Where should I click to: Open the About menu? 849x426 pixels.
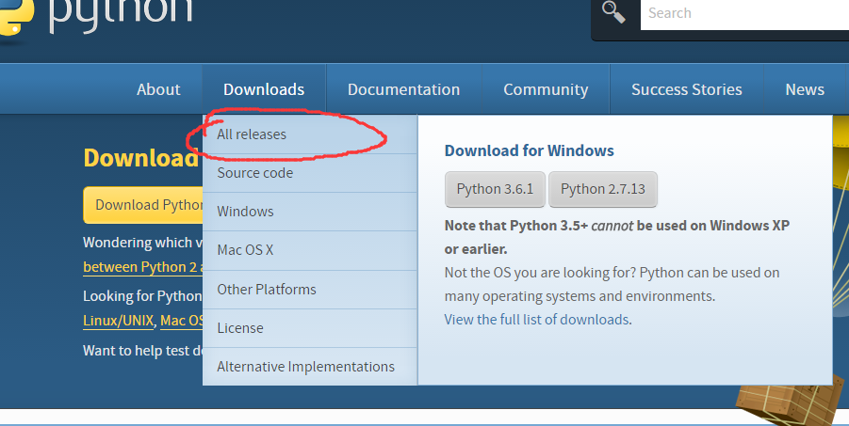pyautogui.click(x=158, y=89)
